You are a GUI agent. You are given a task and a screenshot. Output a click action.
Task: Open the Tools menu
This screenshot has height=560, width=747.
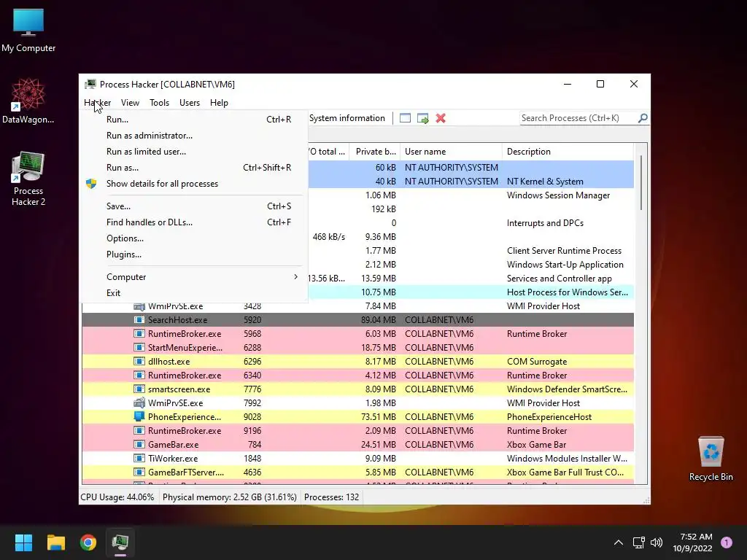click(159, 102)
